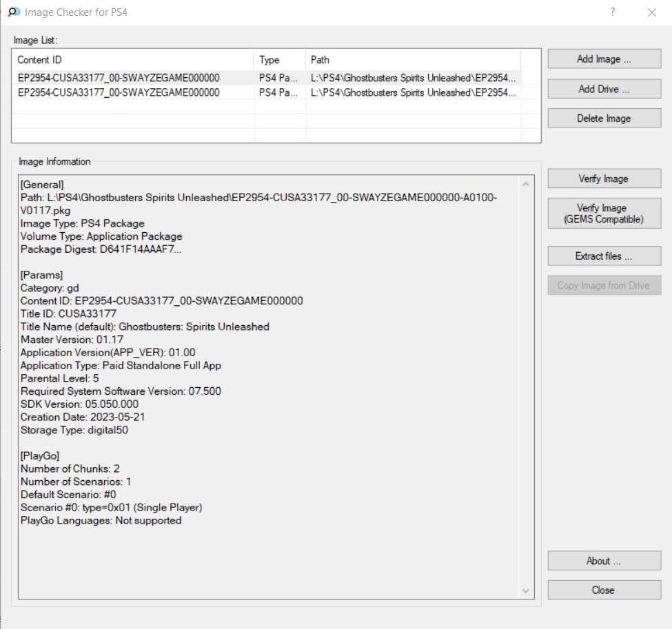Click the Number of Scenarios: 1 line
The height and width of the screenshot is (629, 672).
click(76, 482)
